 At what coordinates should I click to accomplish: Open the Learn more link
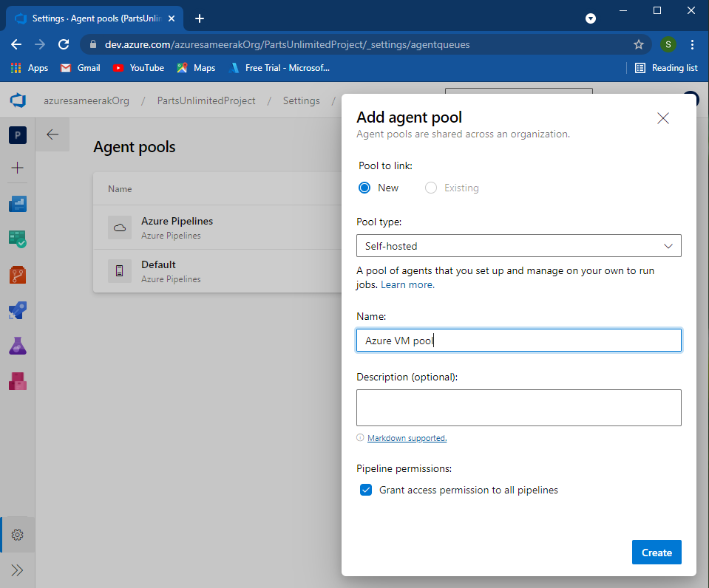(406, 284)
